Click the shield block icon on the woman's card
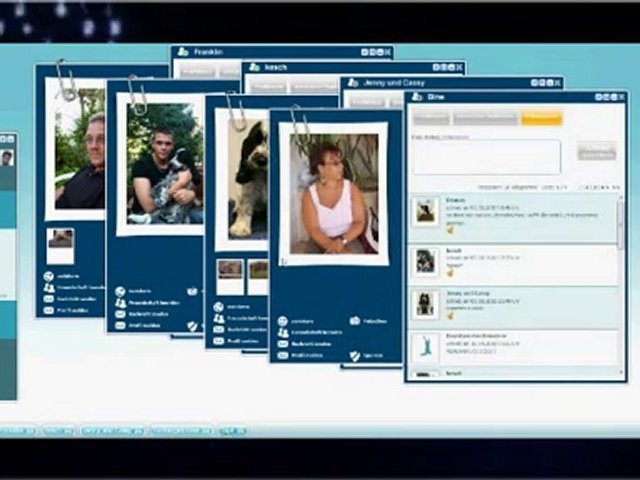Image resolution: width=640 pixels, height=480 pixels. pyautogui.click(x=355, y=355)
